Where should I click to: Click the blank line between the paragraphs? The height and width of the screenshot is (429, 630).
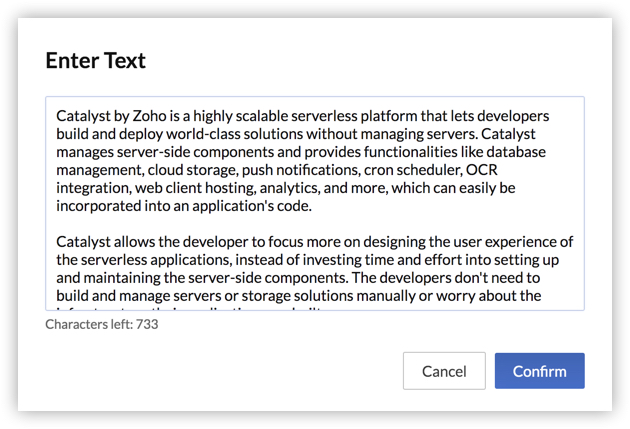300,224
